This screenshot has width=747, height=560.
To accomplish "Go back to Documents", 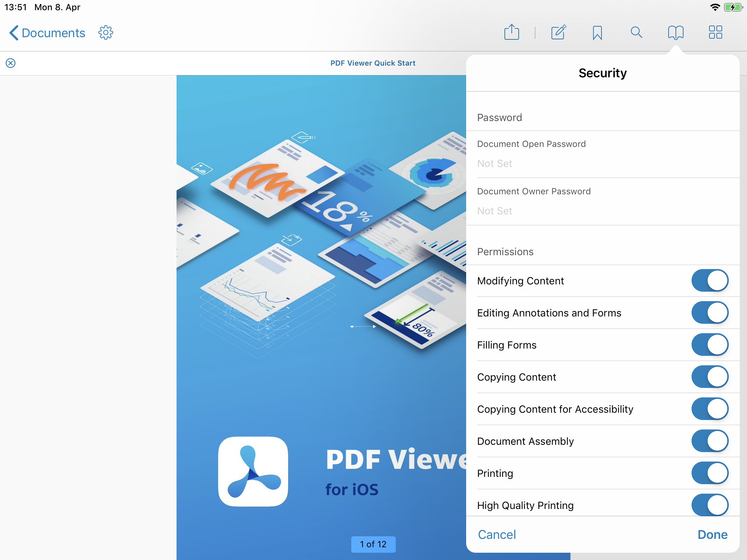I will (47, 33).
